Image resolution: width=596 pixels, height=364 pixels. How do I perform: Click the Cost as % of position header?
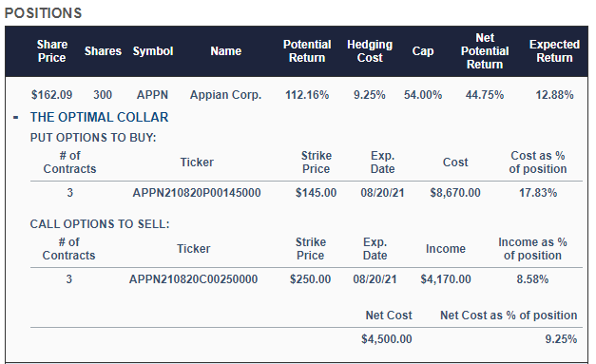(x=538, y=162)
